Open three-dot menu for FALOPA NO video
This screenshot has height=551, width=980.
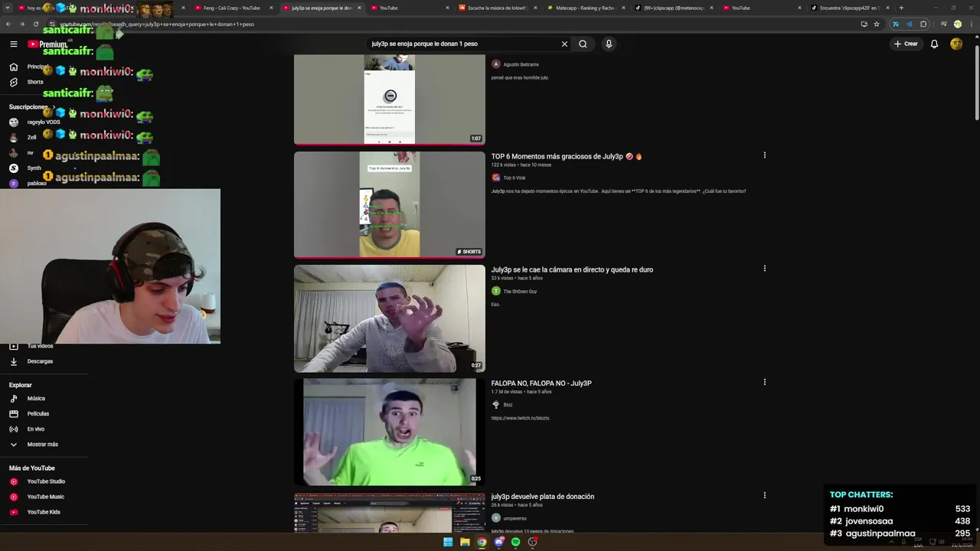pyautogui.click(x=764, y=382)
